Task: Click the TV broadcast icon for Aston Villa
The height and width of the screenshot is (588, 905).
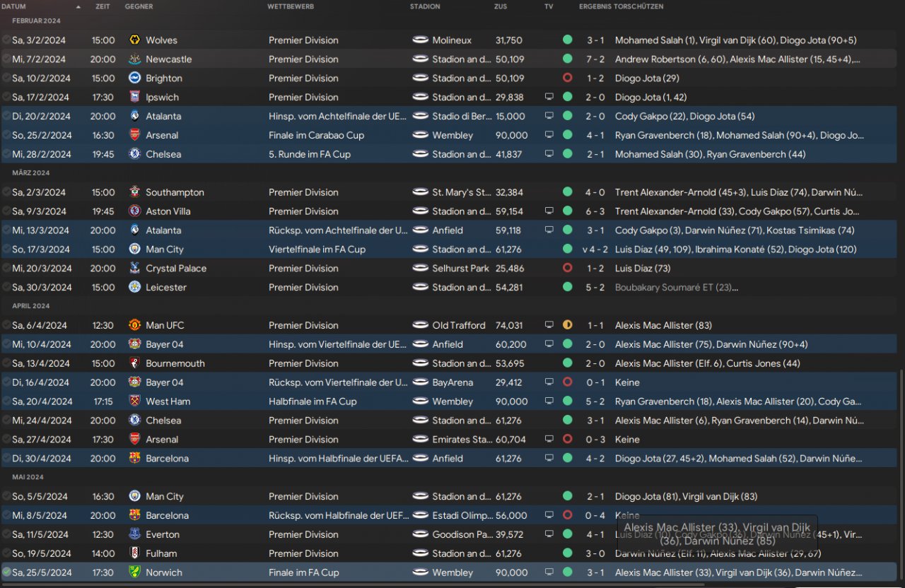Action: click(x=549, y=211)
